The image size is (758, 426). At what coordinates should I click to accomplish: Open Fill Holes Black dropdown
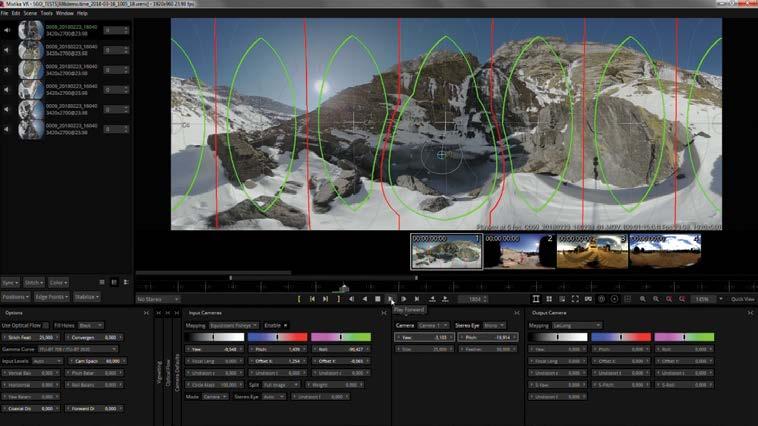[91, 325]
